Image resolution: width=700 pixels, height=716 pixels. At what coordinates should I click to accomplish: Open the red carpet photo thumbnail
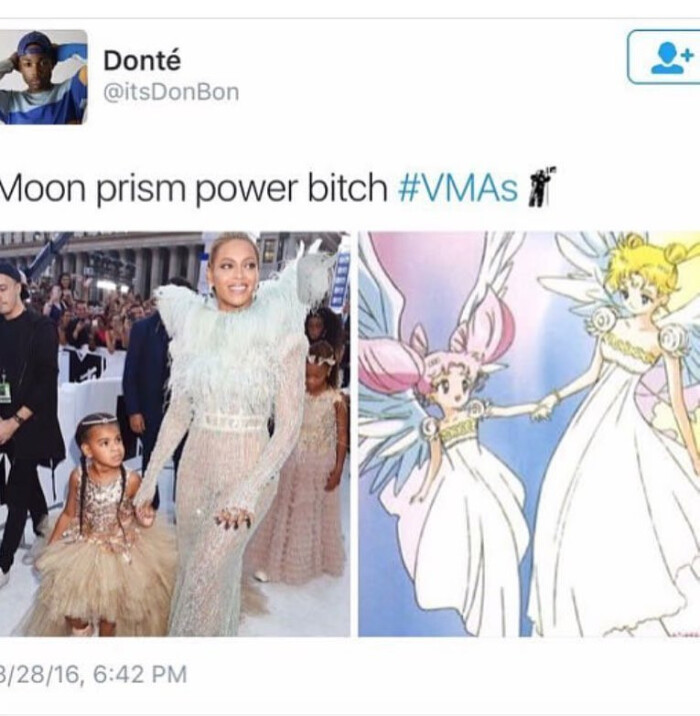[175, 434]
